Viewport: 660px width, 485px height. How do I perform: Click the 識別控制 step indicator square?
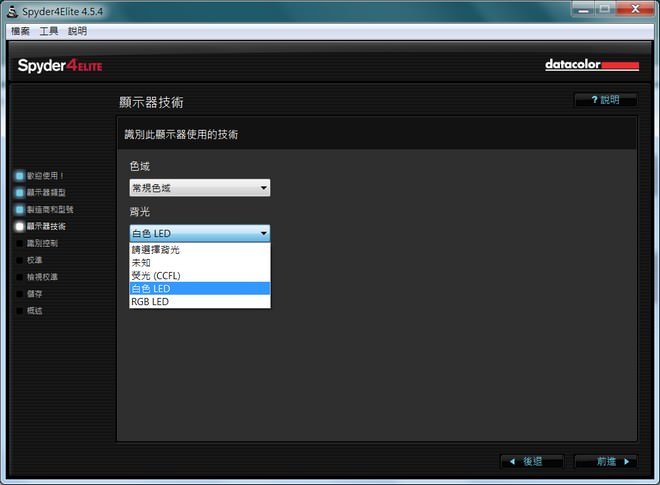19,243
